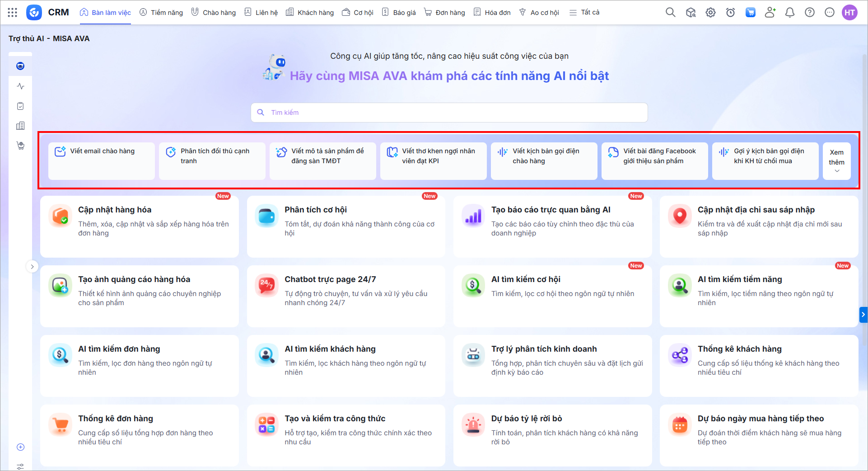Click the search magnifier icon in header
868x471 pixels.
point(670,13)
